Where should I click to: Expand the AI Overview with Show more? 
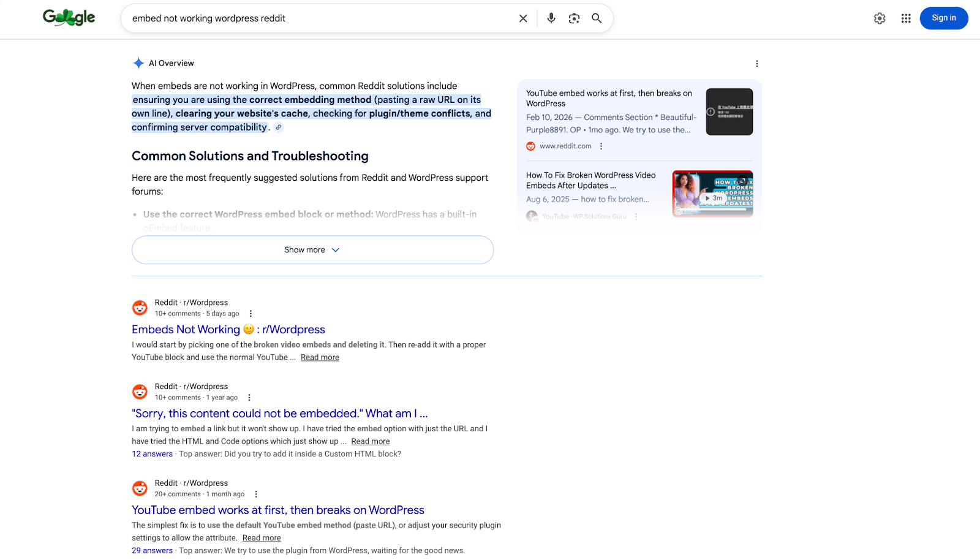tap(312, 249)
